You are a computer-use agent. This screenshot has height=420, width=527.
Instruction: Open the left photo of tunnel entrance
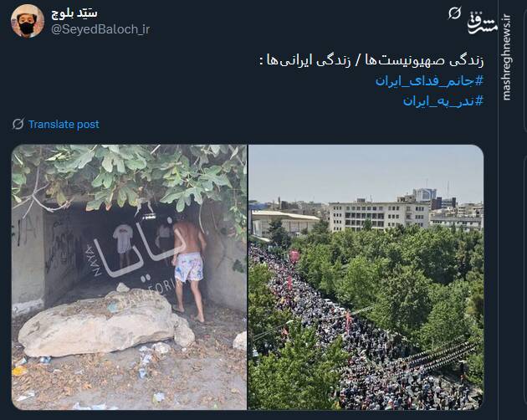click(x=129, y=277)
